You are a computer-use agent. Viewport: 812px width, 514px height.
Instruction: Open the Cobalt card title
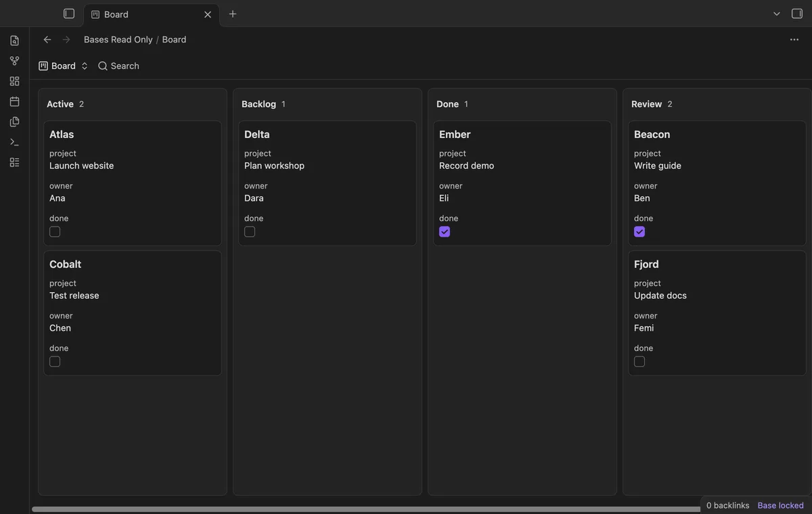pos(65,264)
